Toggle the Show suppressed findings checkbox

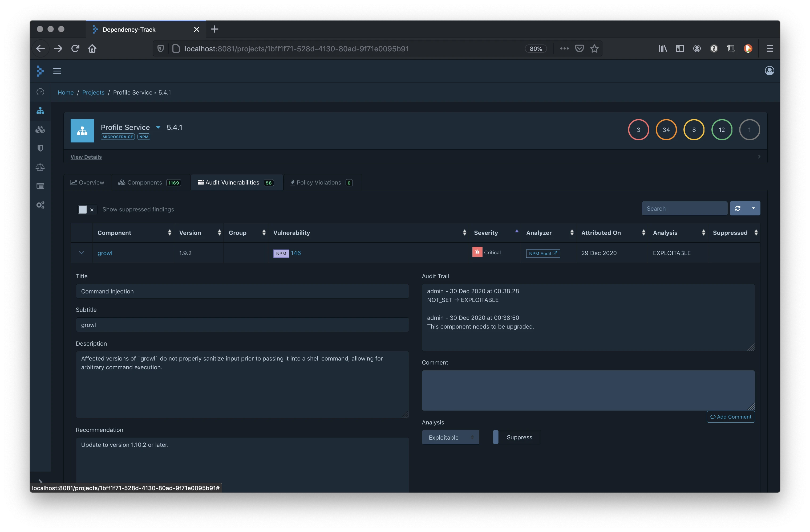pyautogui.click(x=83, y=210)
